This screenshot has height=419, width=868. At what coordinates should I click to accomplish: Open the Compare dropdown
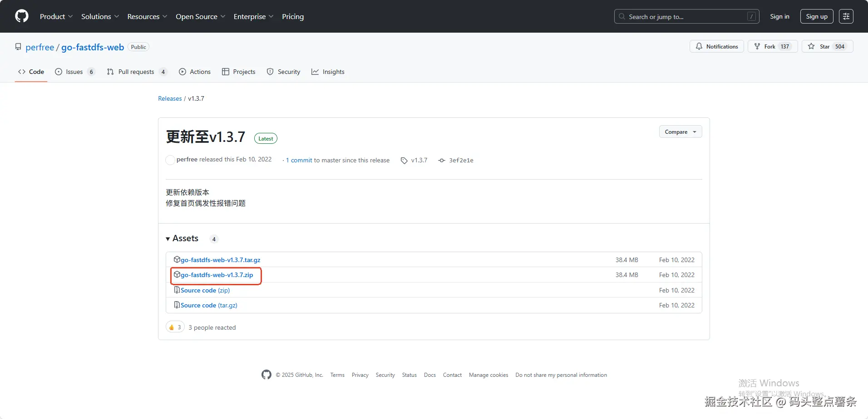click(681, 132)
